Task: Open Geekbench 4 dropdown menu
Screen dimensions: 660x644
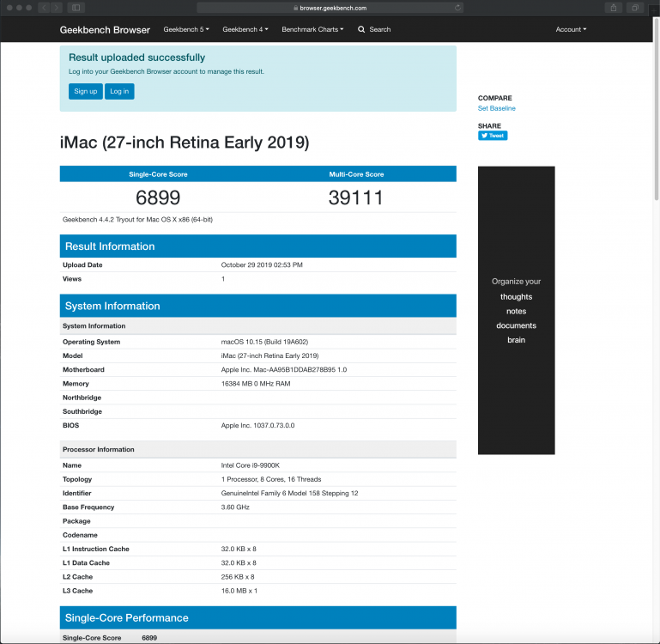Action: (x=245, y=29)
